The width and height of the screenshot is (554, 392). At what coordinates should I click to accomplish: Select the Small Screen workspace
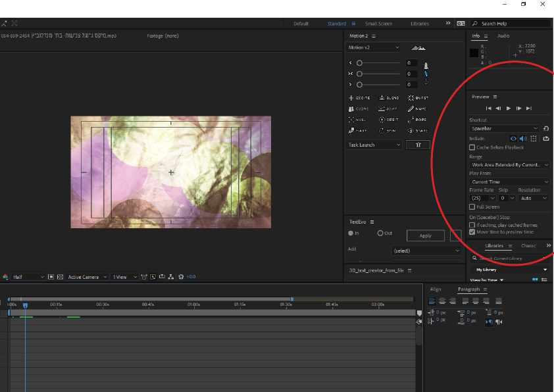click(x=378, y=24)
